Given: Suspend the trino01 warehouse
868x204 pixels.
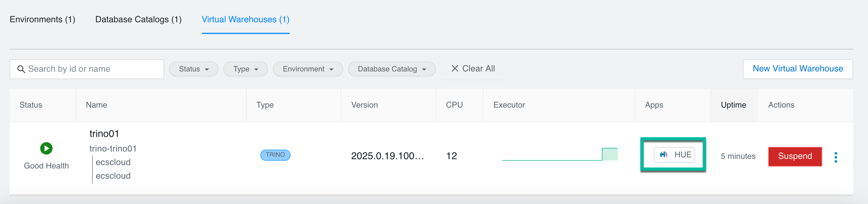Looking at the screenshot, I should (794, 156).
